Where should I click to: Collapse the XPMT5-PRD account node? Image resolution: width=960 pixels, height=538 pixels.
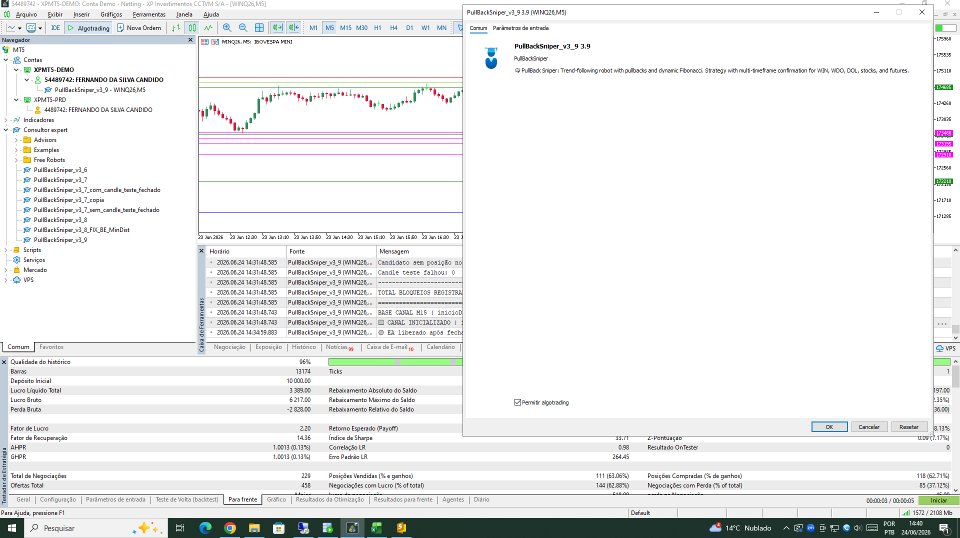pyautogui.click(x=17, y=100)
